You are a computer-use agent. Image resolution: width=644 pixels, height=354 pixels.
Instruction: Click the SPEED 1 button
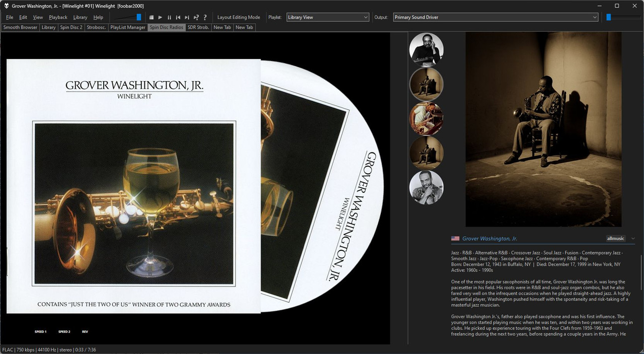click(41, 332)
